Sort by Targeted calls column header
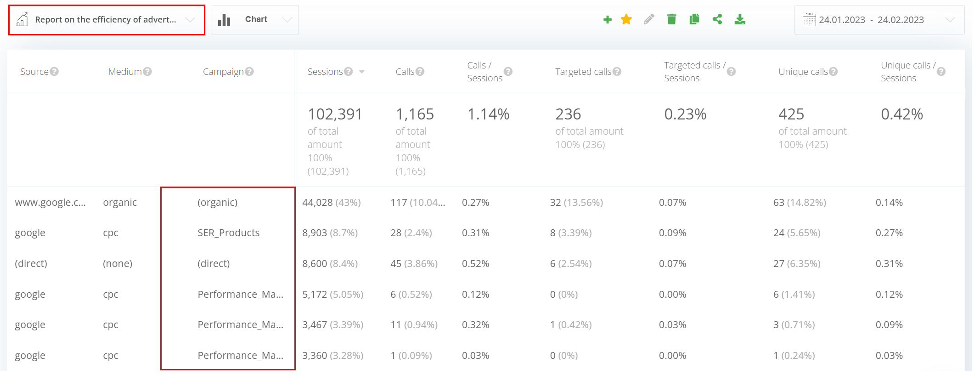980x386 pixels. click(583, 72)
